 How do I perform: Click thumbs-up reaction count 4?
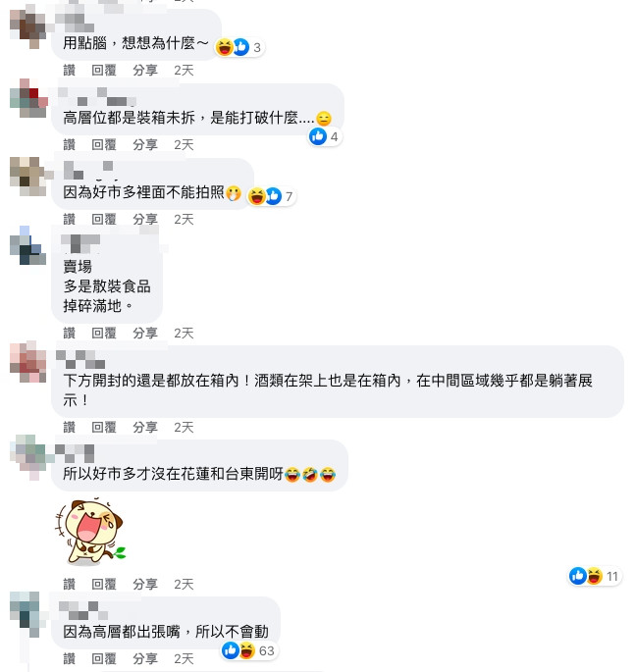click(x=324, y=136)
